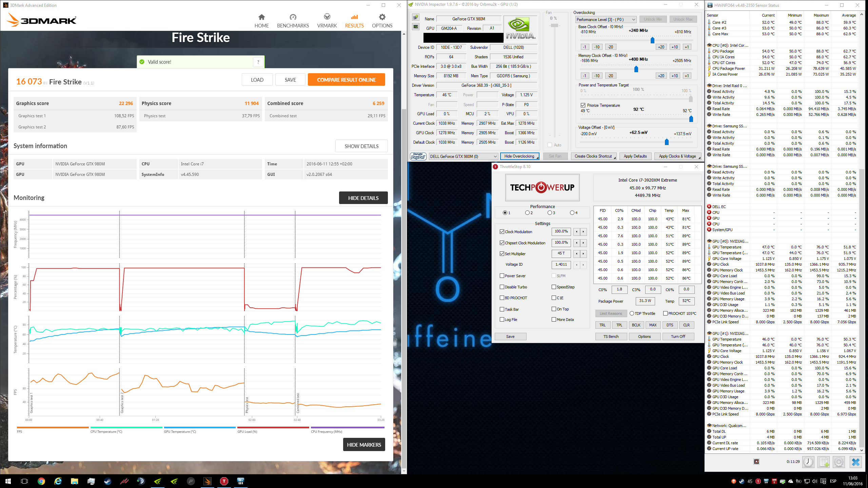Open the Performance Level dropdown
The width and height of the screenshot is (868, 488).
tap(606, 20)
